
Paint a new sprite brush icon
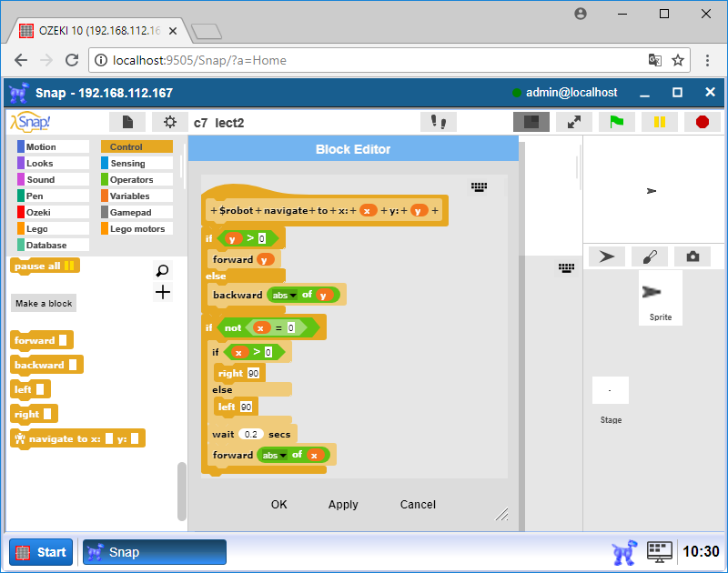click(650, 256)
